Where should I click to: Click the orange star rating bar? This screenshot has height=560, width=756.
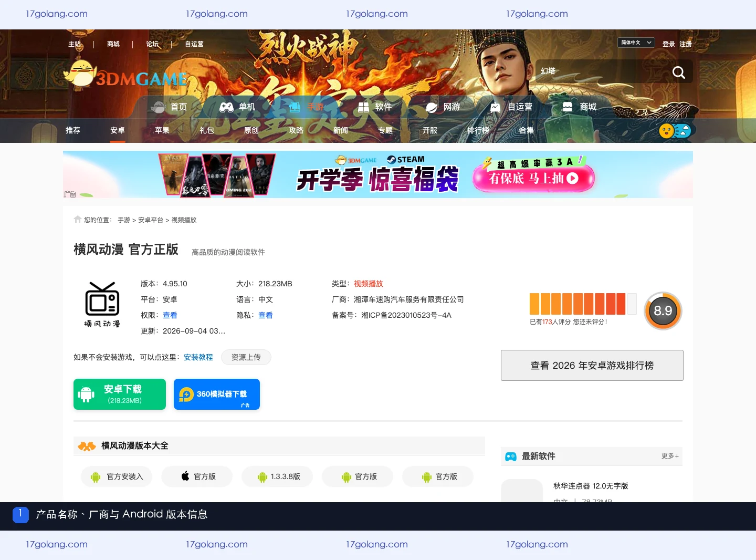click(x=583, y=304)
